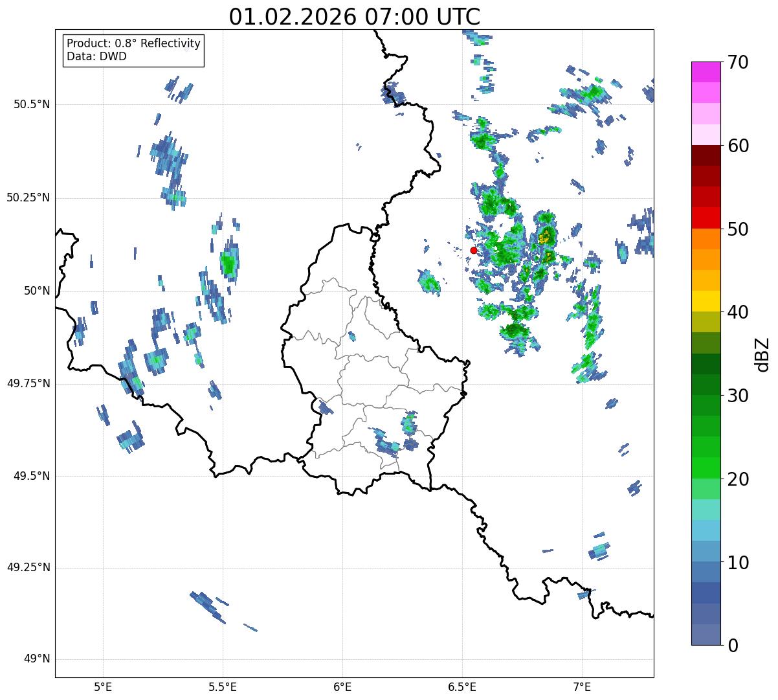Click the 49°N latitude label
Image resolution: width=778 pixels, height=700 pixels.
coord(36,659)
